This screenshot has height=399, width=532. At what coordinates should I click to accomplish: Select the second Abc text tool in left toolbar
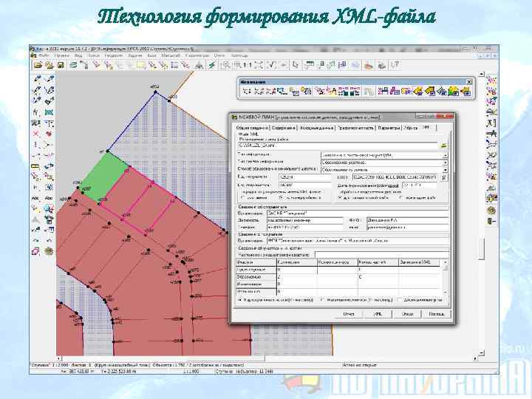[x=50, y=198]
